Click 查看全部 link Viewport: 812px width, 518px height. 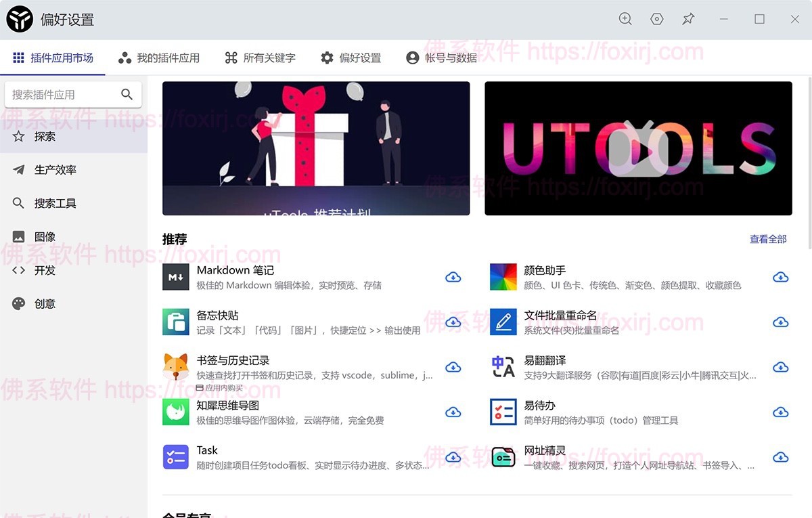pos(768,239)
